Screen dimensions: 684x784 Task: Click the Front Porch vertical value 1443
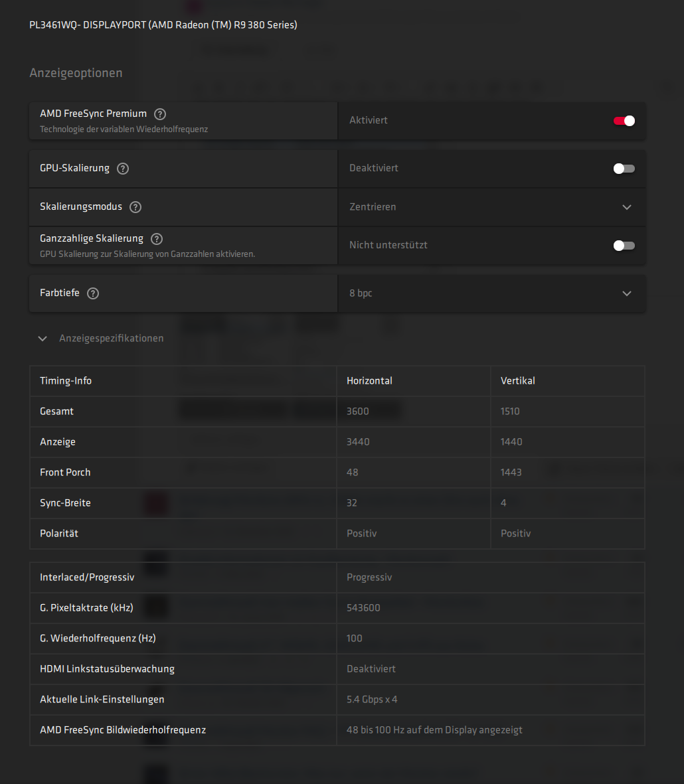(x=511, y=473)
